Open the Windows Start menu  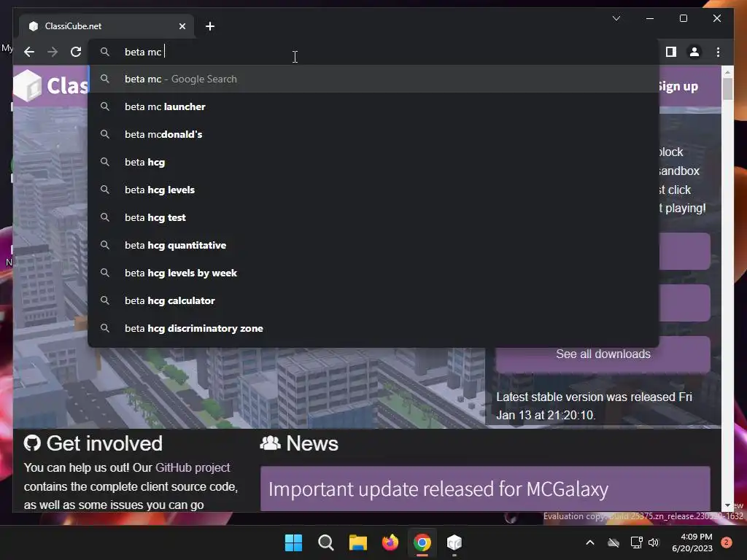(x=293, y=542)
